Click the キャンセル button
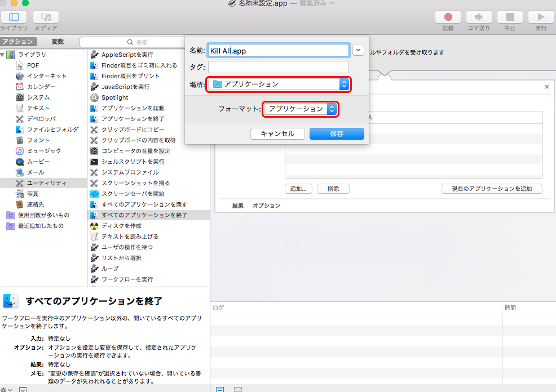 (x=277, y=134)
